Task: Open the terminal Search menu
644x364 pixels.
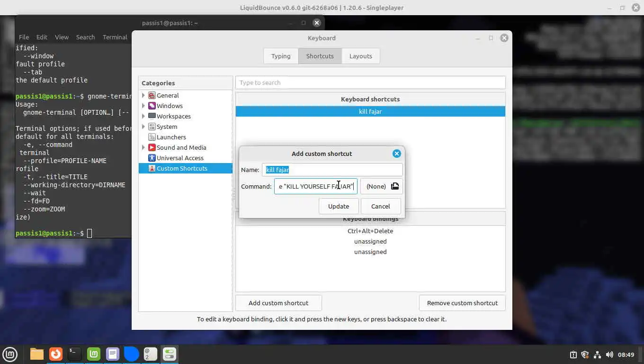Action: point(85,37)
